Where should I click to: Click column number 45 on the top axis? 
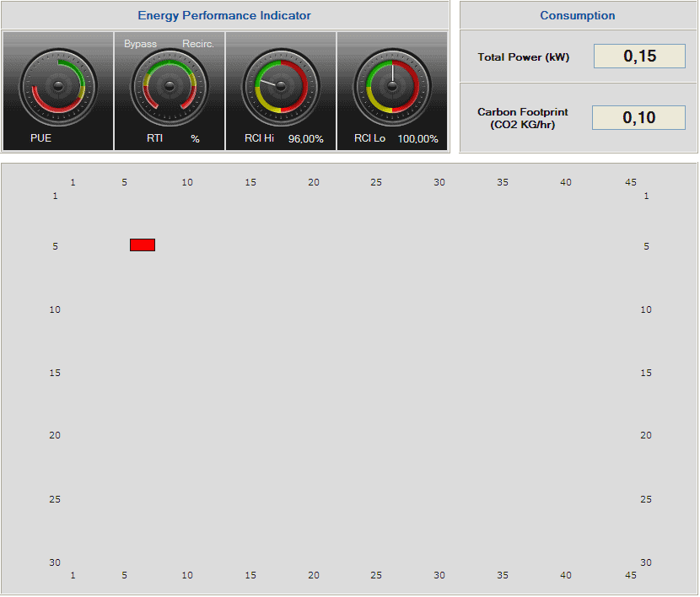point(630,182)
